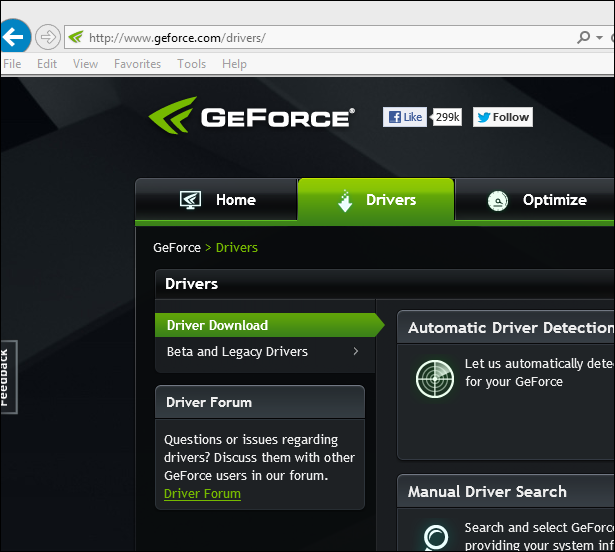The height and width of the screenshot is (552, 615).
Task: Click the search magnifier icon in address bar
Action: [584, 37]
